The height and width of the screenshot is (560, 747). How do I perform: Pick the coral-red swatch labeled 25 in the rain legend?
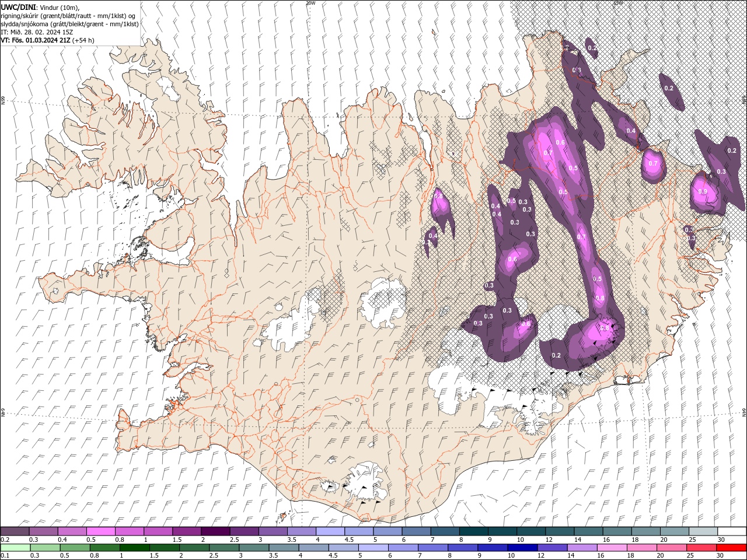click(701, 548)
